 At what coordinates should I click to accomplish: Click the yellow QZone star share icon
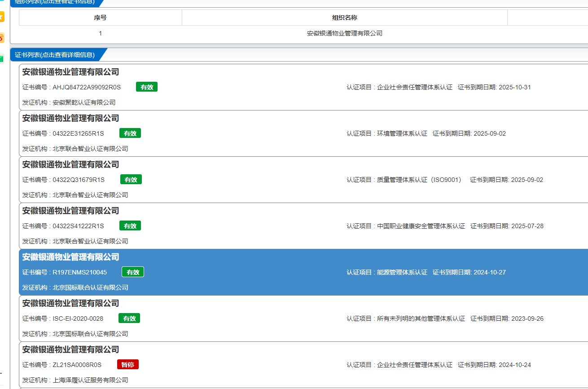[x=1, y=17]
